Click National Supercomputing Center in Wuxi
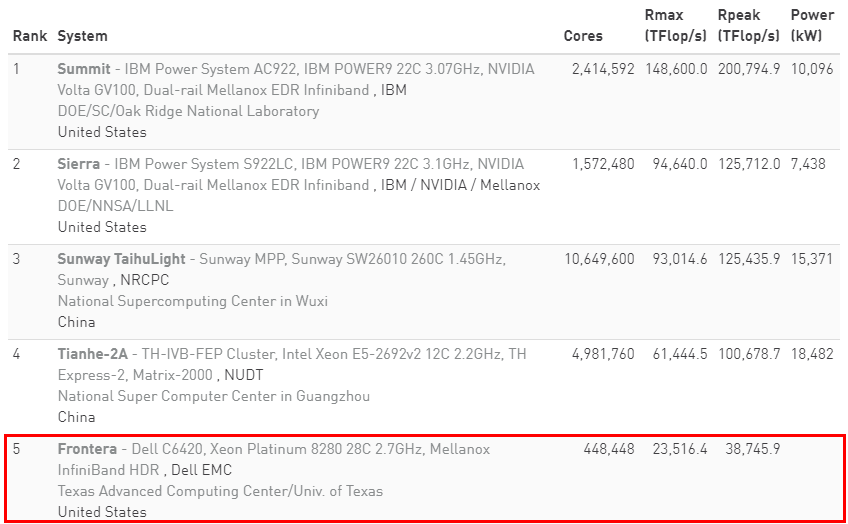 (x=192, y=301)
